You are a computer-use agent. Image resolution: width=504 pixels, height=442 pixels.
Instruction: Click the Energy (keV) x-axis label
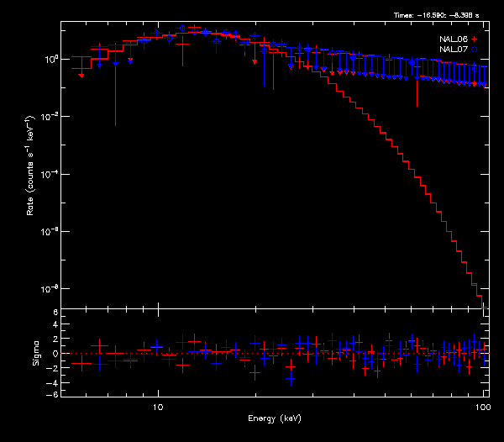[x=274, y=418]
